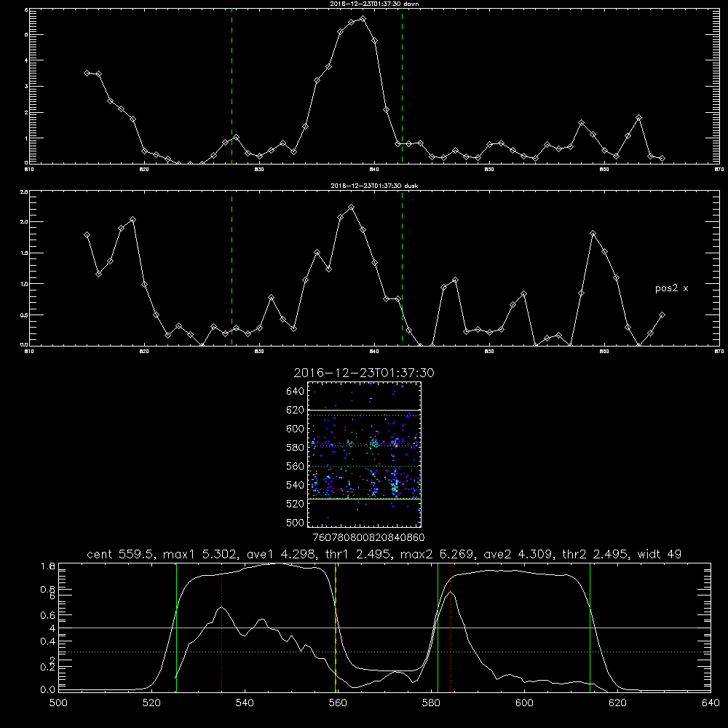Click left green dashed line in dawn plot
728x728 pixels.
(x=232, y=88)
